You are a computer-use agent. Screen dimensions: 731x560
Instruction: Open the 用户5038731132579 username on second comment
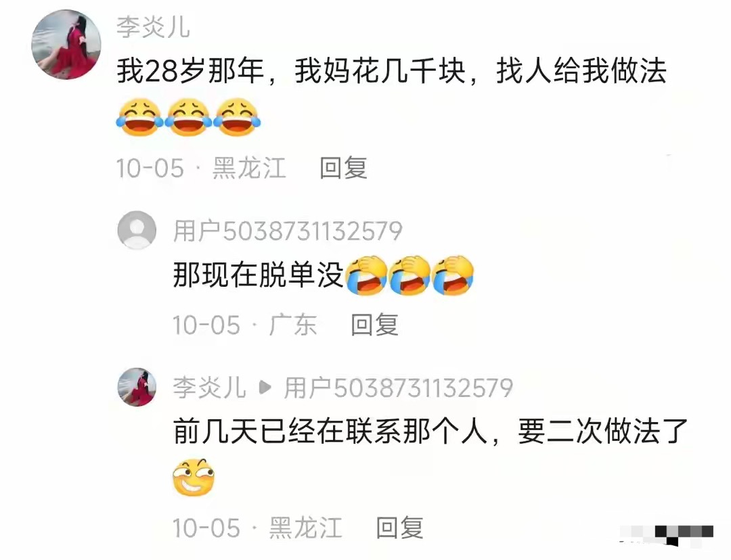pyautogui.click(x=288, y=231)
